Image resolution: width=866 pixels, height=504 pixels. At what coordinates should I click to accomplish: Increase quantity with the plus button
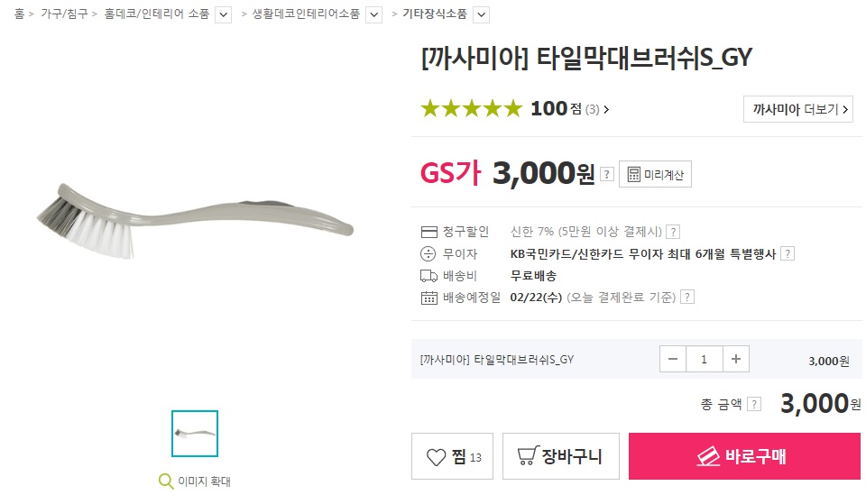click(736, 360)
